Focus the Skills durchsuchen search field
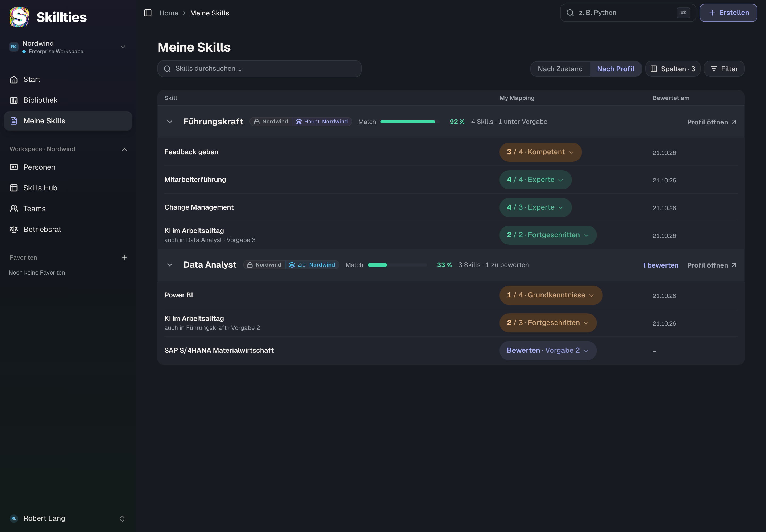Image resolution: width=766 pixels, height=532 pixels. coord(259,69)
